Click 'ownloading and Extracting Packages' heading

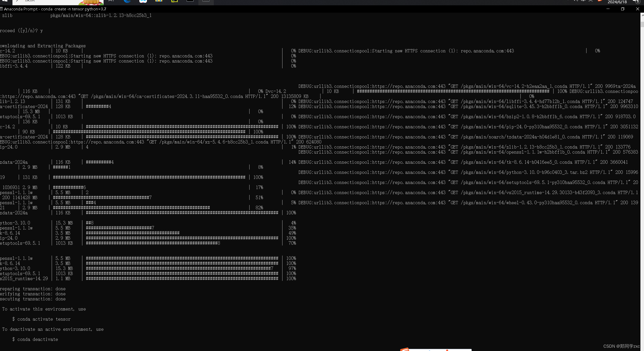pyautogui.click(x=43, y=46)
